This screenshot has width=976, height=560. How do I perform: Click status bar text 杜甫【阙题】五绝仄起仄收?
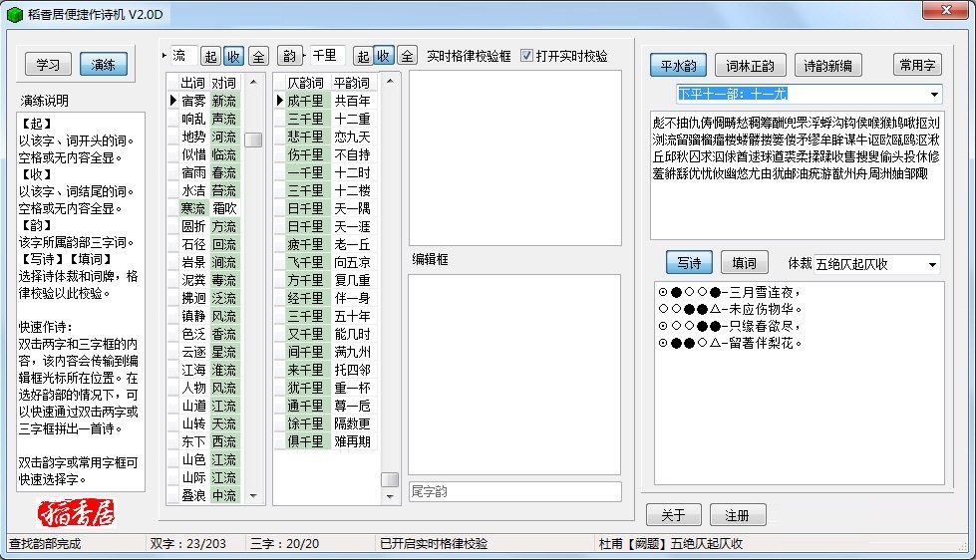pos(671,544)
